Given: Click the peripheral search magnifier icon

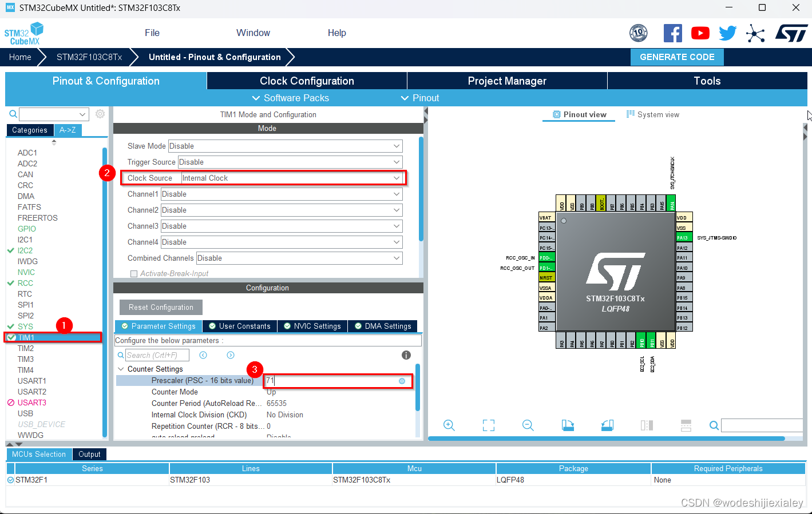Looking at the screenshot, I should pos(13,114).
